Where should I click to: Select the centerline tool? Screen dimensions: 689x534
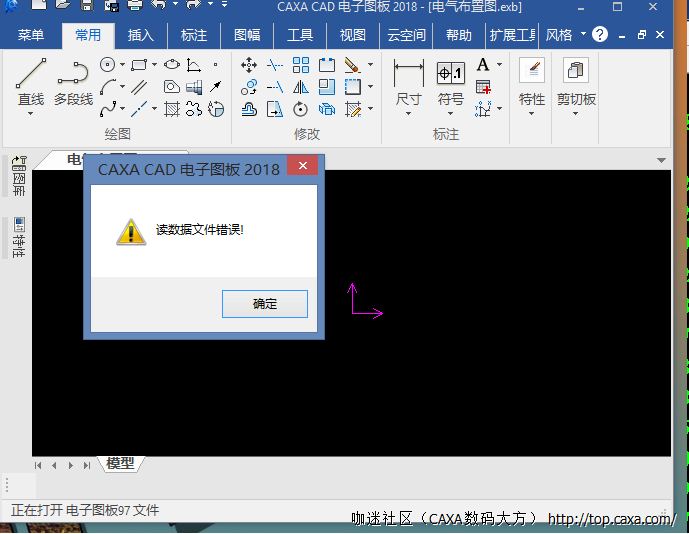coord(139,109)
